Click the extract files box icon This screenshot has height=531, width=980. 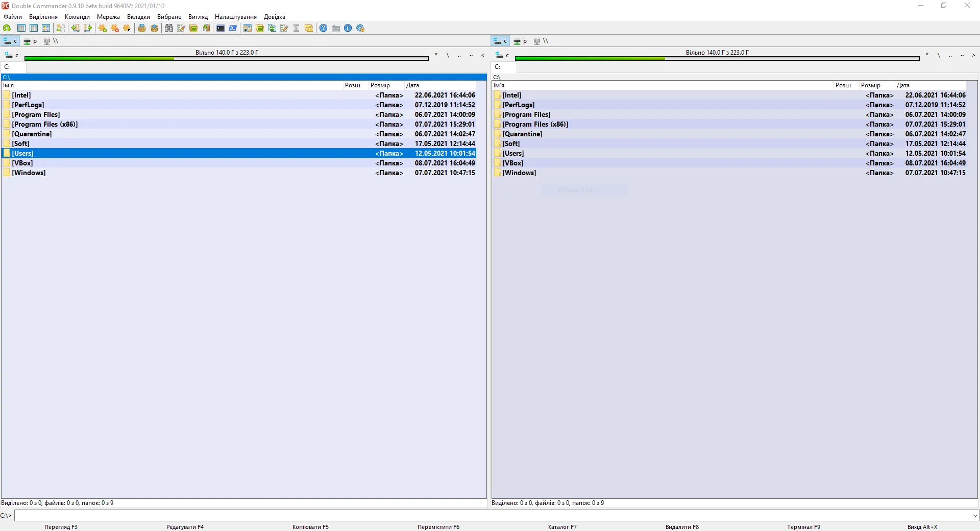click(154, 28)
